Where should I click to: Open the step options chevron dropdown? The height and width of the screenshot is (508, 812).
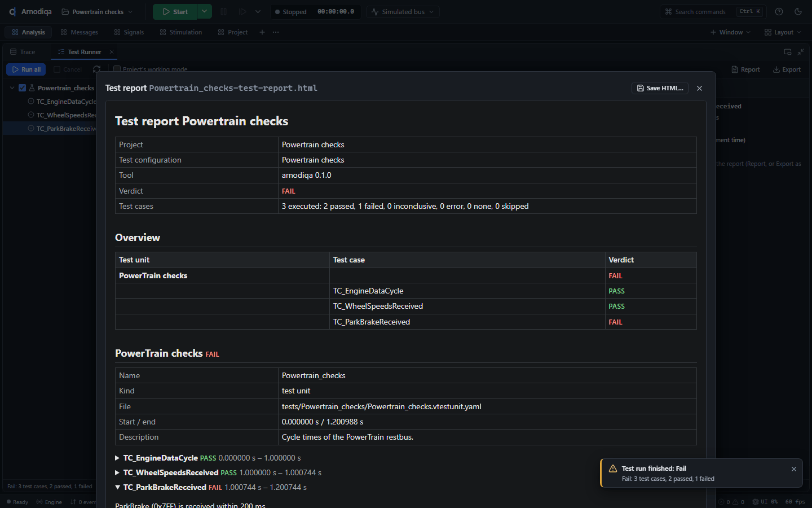(258, 12)
